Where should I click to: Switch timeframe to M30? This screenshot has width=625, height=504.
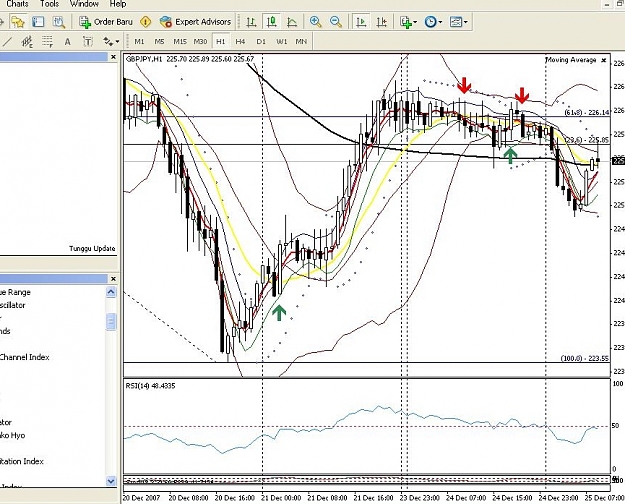(200, 41)
